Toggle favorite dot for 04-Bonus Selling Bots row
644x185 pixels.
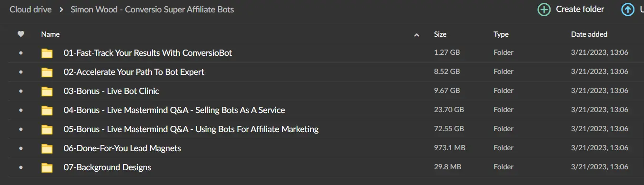click(20, 110)
